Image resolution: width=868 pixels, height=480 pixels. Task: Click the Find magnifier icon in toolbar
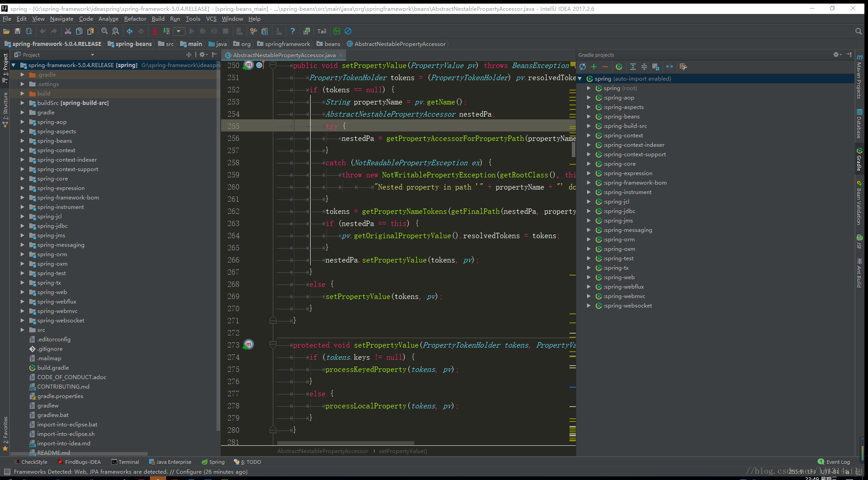pyautogui.click(x=104, y=31)
